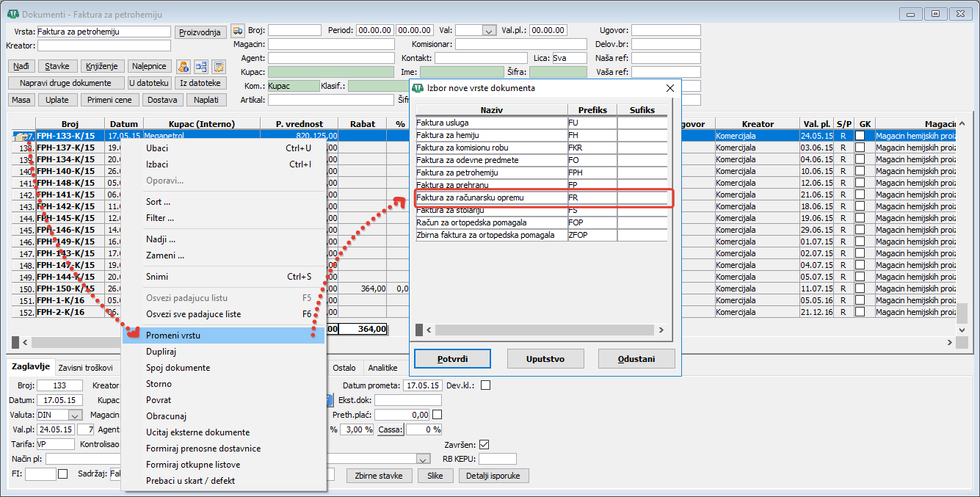
Task: Open the Valuta DIN dropdown
Action: tap(75, 415)
